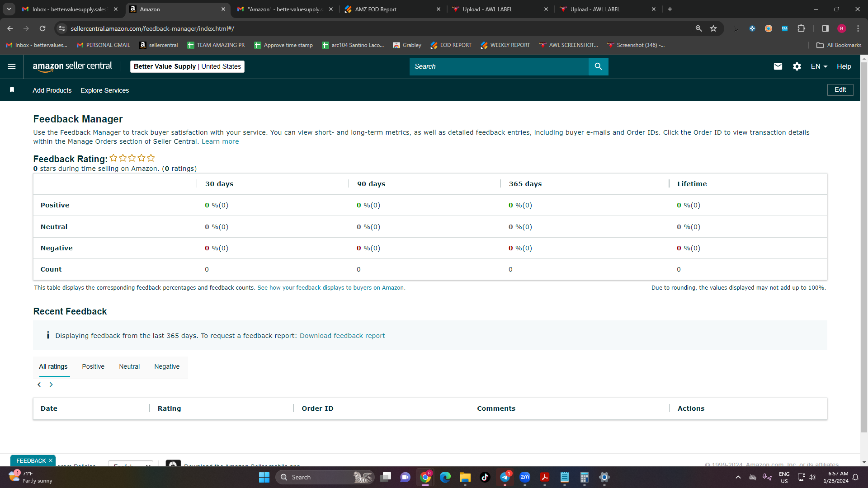Open the EN language dropdown
The height and width of the screenshot is (488, 868).
coord(819,66)
